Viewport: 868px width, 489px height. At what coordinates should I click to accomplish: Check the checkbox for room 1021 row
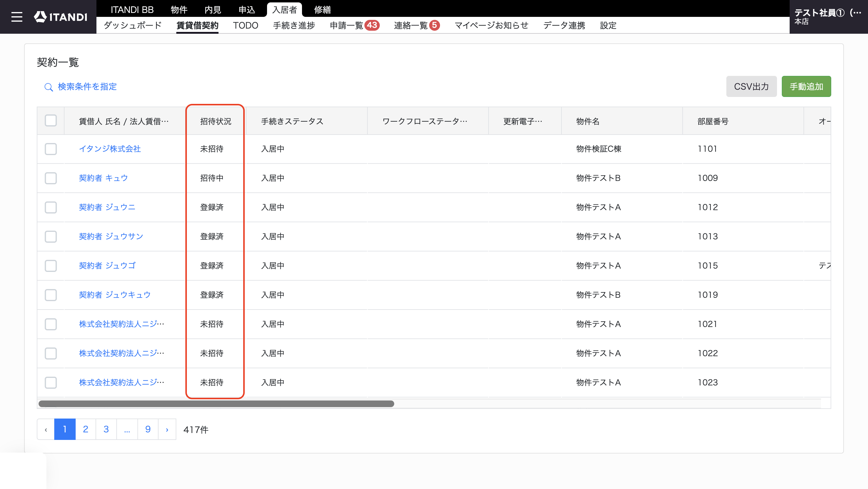click(x=51, y=324)
